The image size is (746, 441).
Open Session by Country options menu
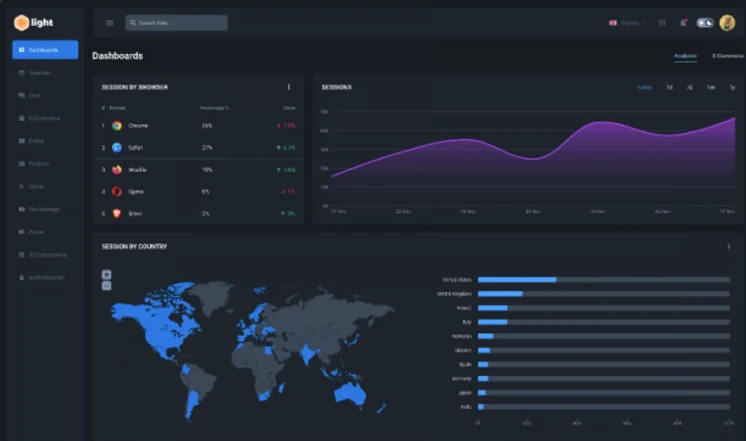point(728,246)
